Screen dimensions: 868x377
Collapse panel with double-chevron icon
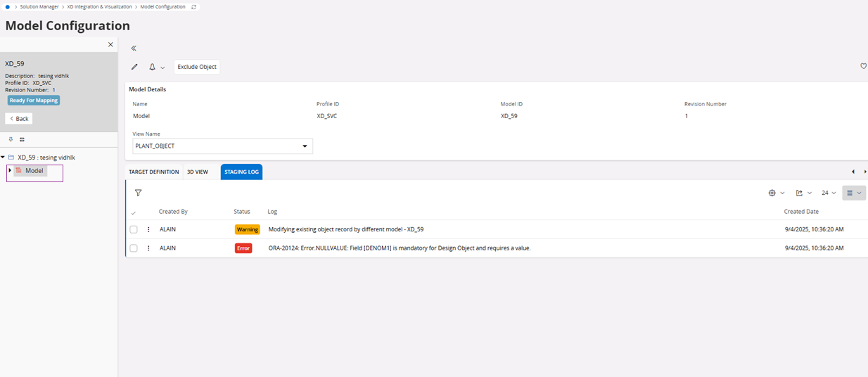[x=134, y=49]
